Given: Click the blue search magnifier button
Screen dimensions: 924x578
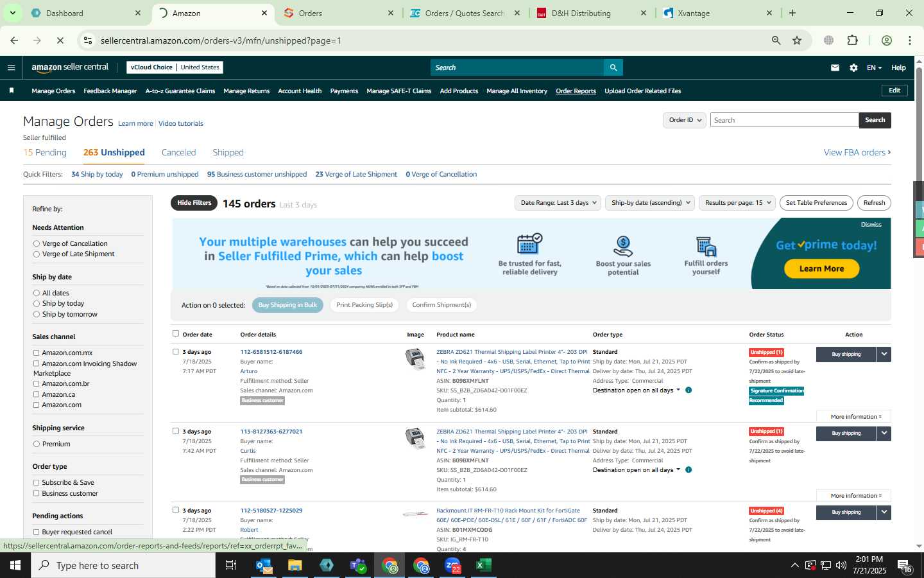Looking at the screenshot, I should pyautogui.click(x=613, y=67).
